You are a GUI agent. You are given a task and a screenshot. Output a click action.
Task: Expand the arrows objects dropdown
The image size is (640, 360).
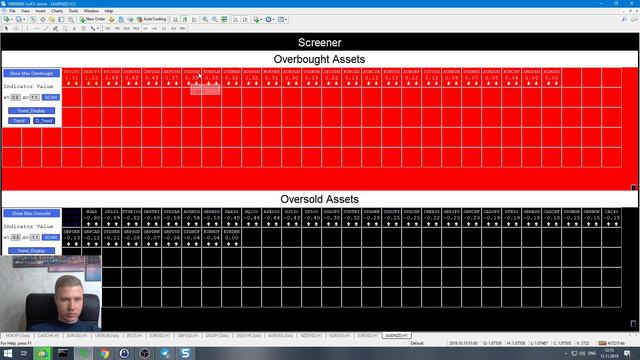[98, 29]
